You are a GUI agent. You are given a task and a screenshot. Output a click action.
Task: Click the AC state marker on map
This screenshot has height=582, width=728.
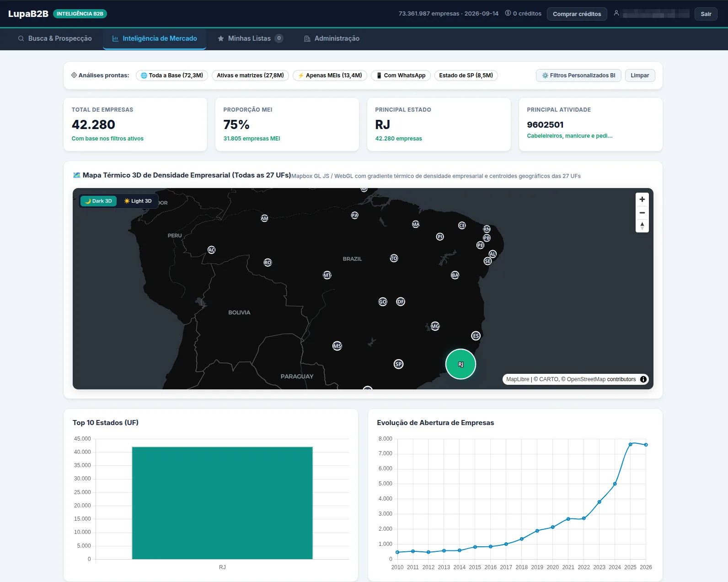(x=211, y=250)
